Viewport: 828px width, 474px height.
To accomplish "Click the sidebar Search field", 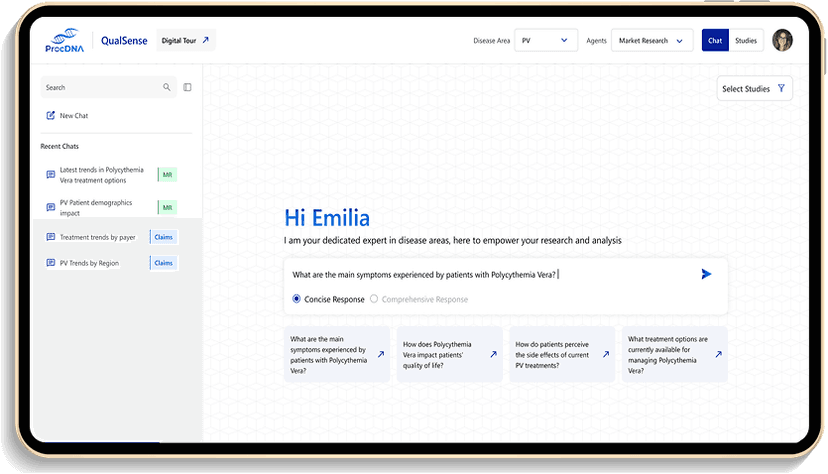I will point(108,87).
